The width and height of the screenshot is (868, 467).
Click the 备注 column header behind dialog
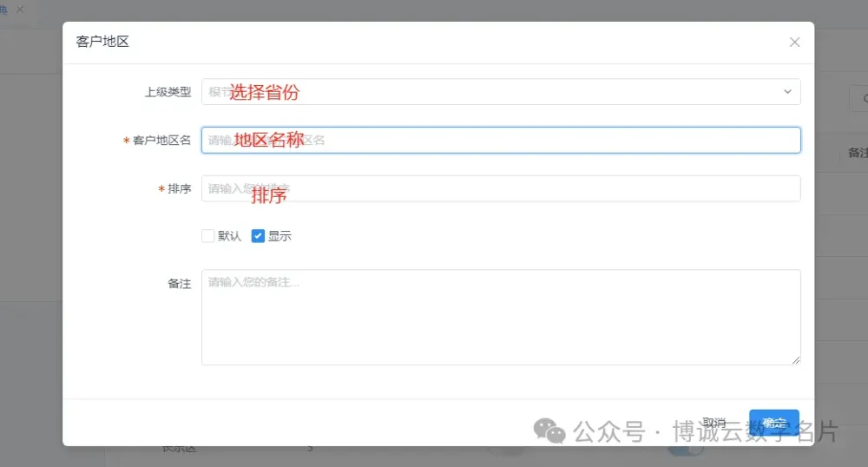click(x=857, y=153)
